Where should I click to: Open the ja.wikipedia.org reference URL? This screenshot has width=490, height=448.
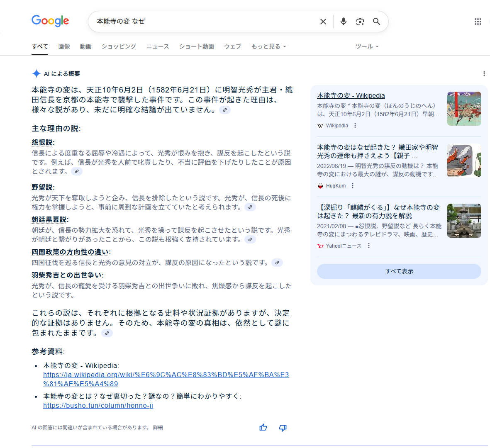tap(166, 379)
